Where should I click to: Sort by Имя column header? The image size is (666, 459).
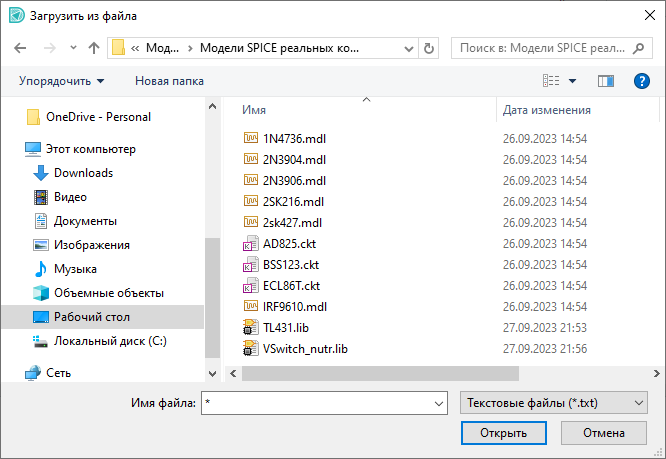(254, 110)
